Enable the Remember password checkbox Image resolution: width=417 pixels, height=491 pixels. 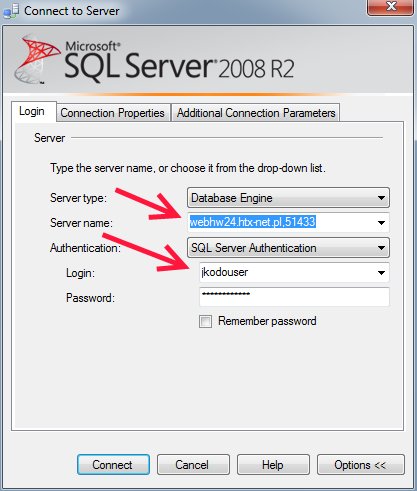(x=205, y=321)
